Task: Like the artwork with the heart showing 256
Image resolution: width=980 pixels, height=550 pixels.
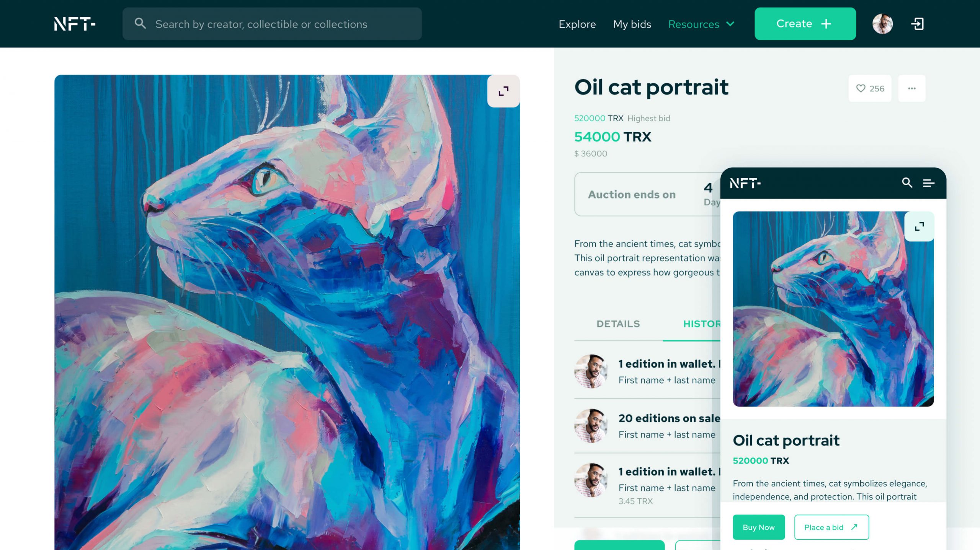Action: pos(870,88)
